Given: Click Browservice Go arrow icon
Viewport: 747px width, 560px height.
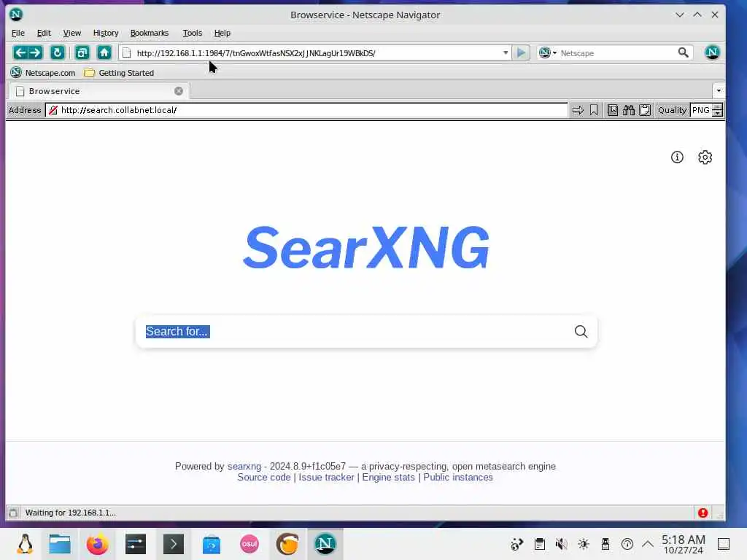Looking at the screenshot, I should (x=578, y=110).
